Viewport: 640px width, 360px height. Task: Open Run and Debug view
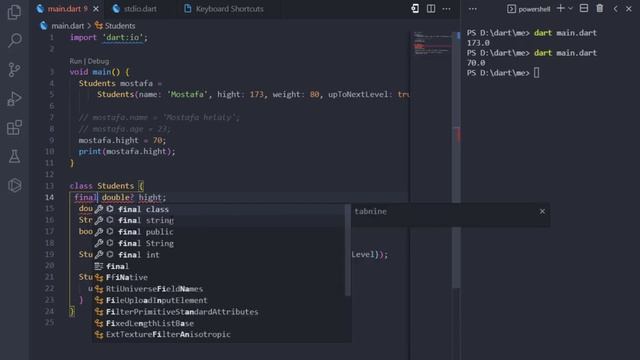tap(14, 99)
